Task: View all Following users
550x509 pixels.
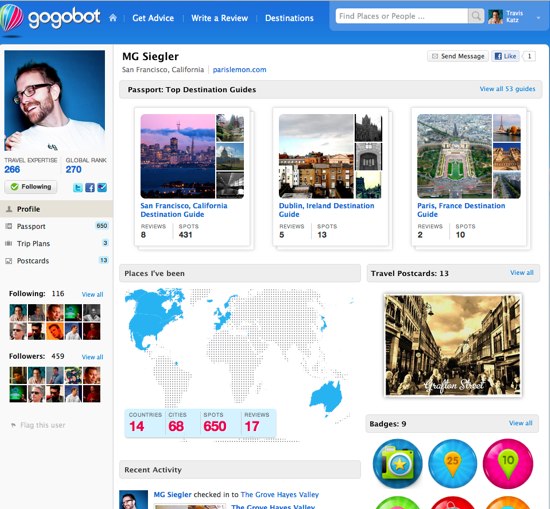Action: (92, 294)
